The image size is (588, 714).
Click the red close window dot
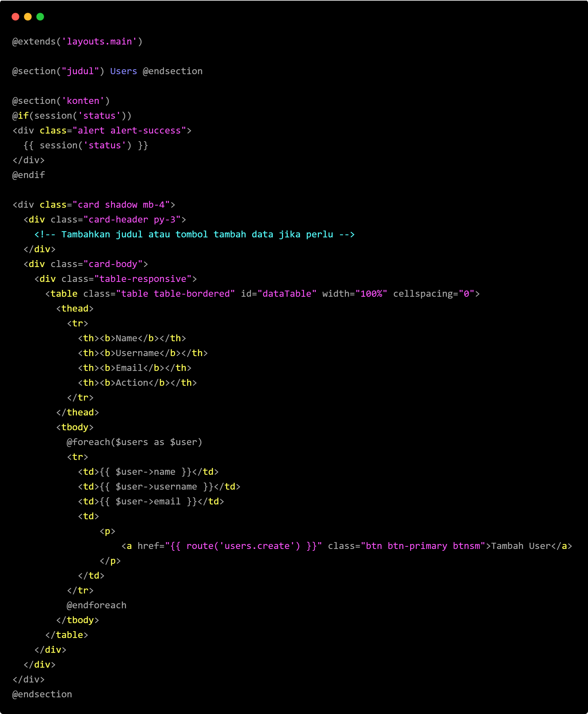pyautogui.click(x=15, y=17)
